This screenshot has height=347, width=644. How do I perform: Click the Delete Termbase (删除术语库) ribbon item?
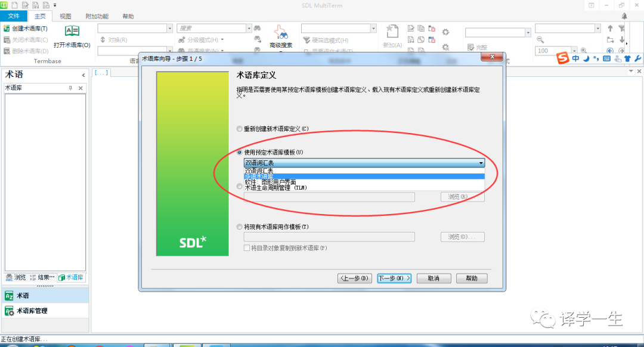coord(26,51)
